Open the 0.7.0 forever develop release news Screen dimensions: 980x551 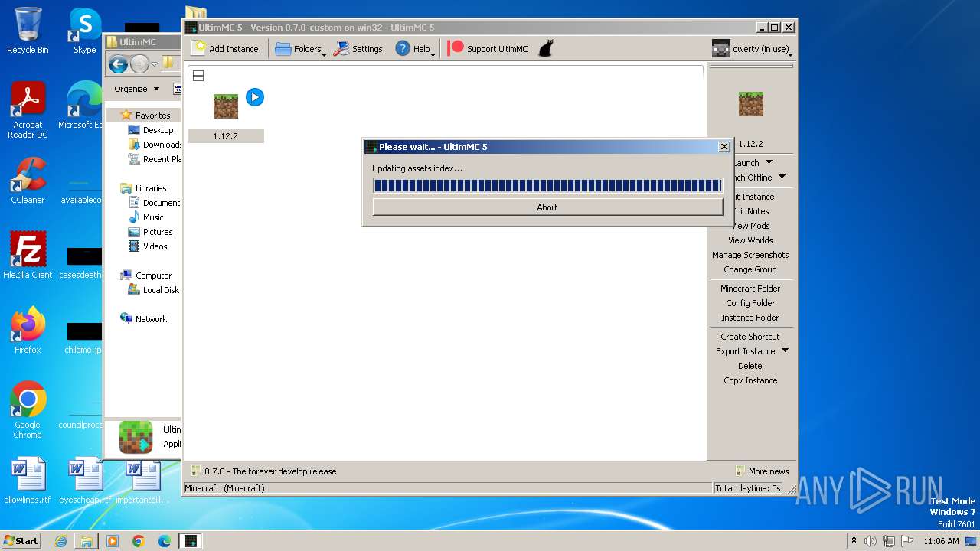click(263, 471)
